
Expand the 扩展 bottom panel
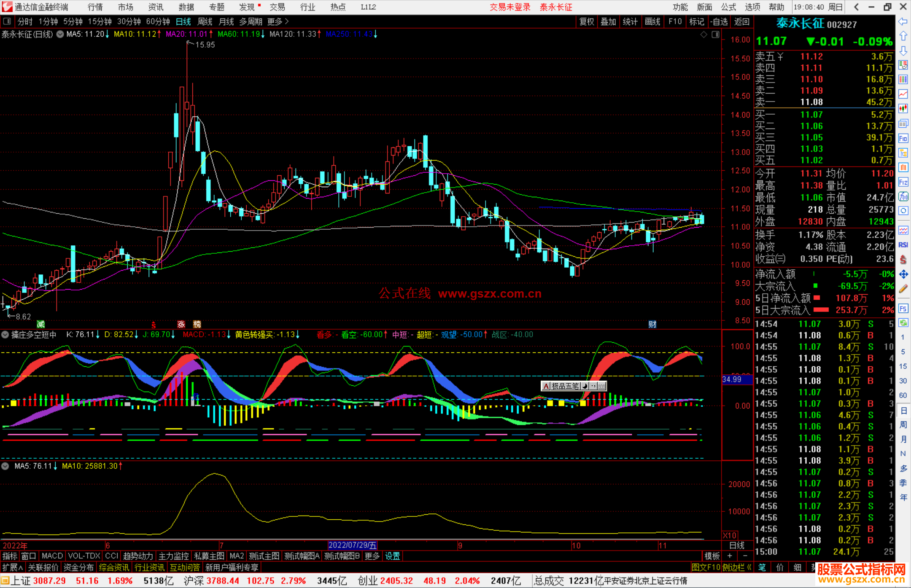tap(13, 567)
